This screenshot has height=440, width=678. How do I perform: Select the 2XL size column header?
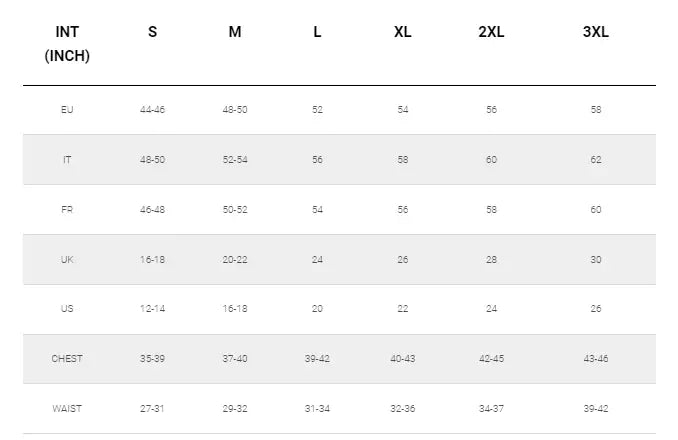[491, 32]
